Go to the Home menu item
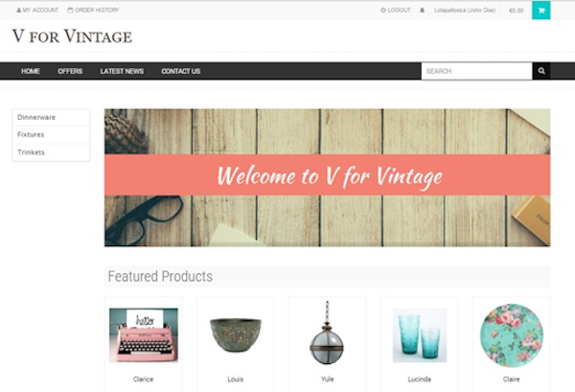 (31, 71)
